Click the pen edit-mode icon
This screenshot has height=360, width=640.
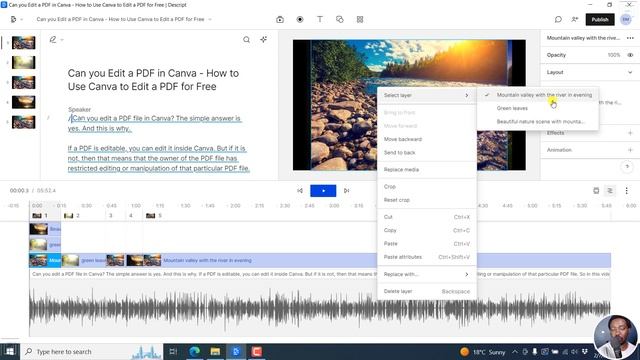pos(53,40)
